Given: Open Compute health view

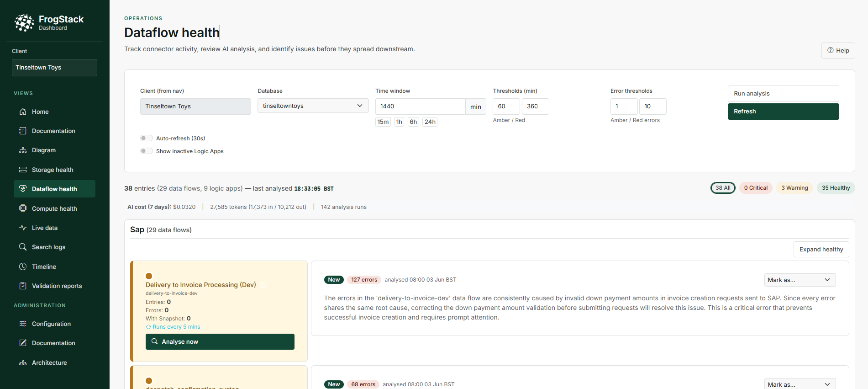Looking at the screenshot, I should coord(54,208).
